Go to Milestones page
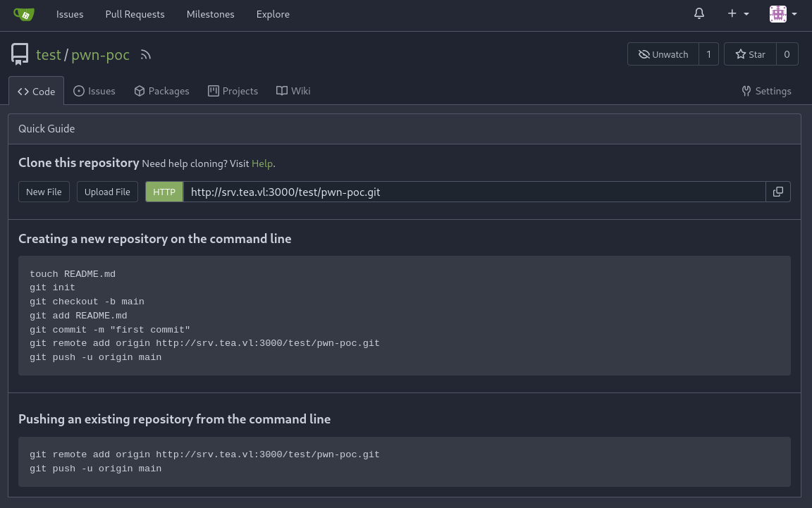The width and height of the screenshot is (812, 508). 210,14
